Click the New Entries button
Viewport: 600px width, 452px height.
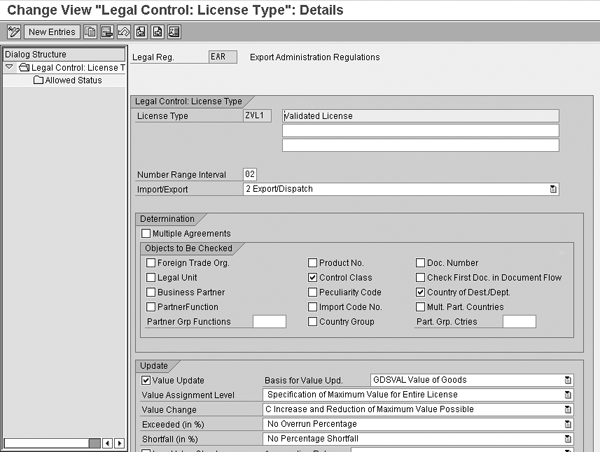[x=52, y=32]
